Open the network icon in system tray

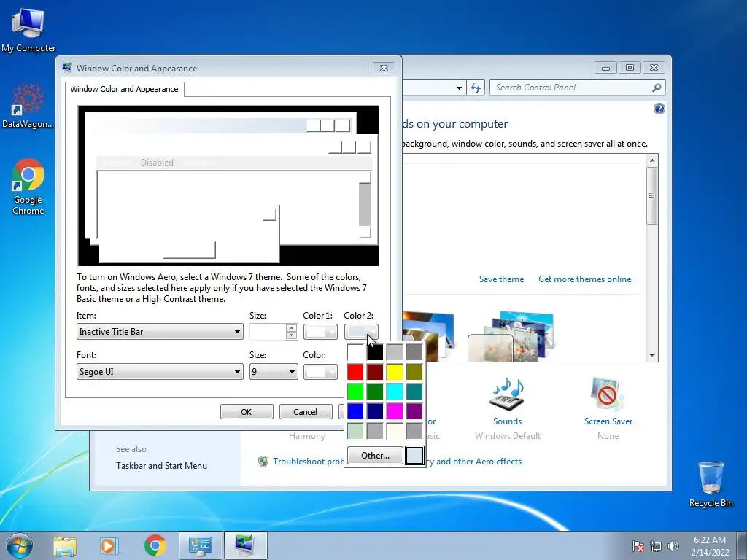point(656,546)
